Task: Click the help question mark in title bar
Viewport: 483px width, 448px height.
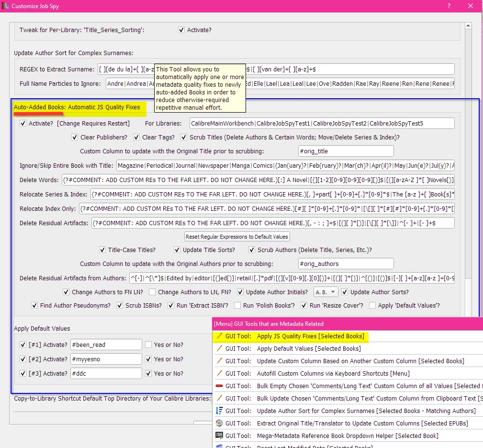Action: 449,6
